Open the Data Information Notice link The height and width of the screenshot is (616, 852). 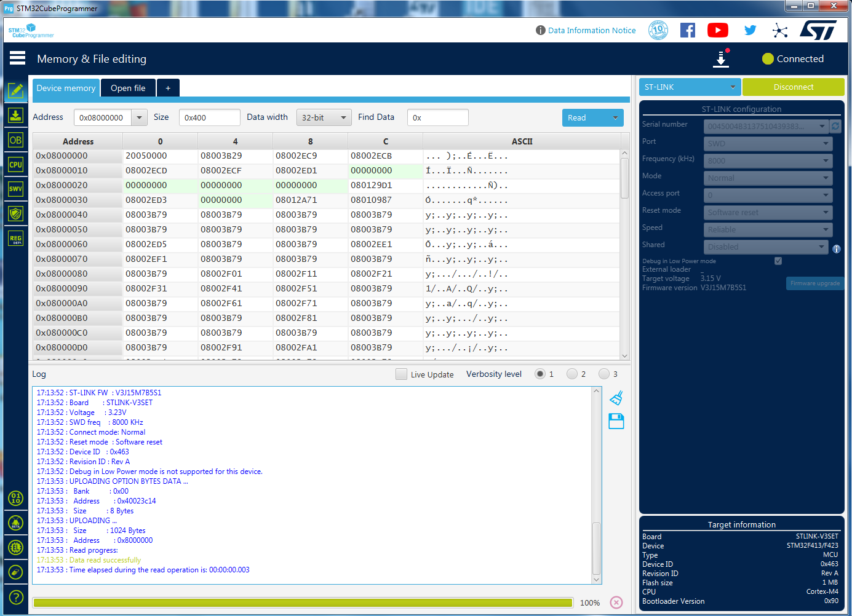click(592, 30)
